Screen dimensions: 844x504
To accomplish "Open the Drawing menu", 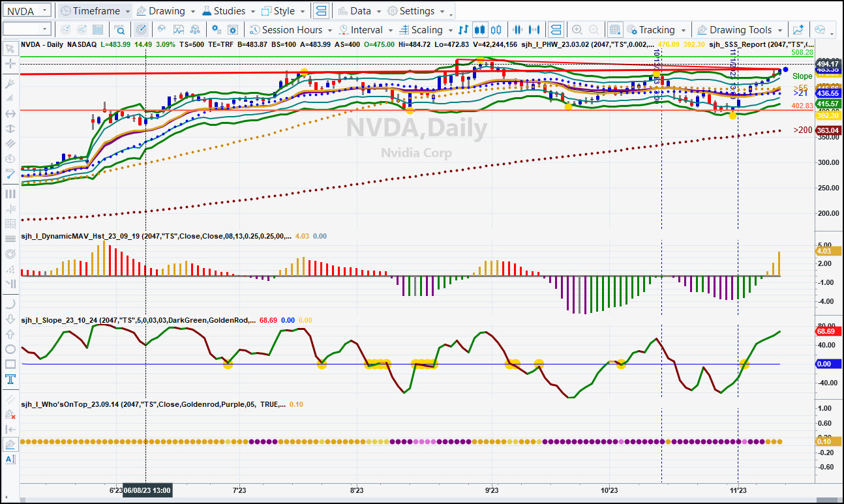I will (165, 11).
